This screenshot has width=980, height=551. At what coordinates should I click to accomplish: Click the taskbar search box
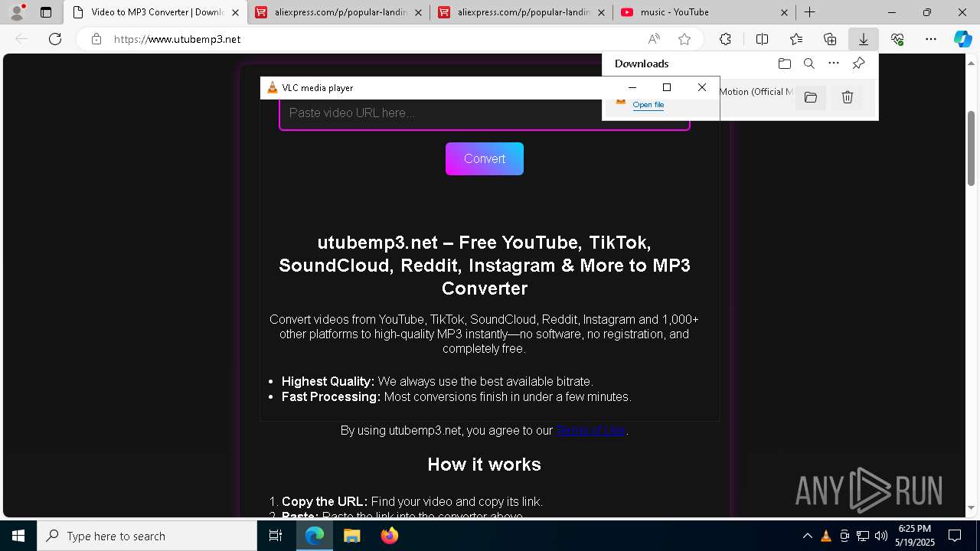(147, 536)
